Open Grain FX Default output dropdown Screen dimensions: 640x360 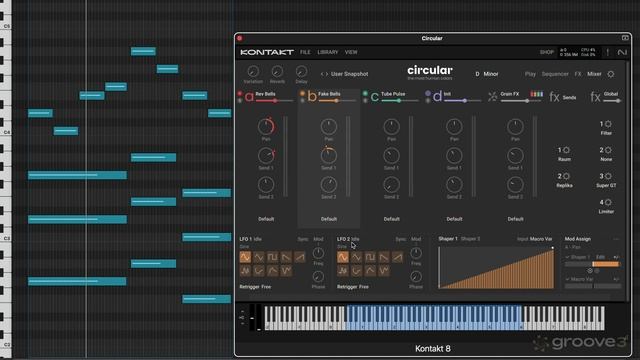click(516, 219)
